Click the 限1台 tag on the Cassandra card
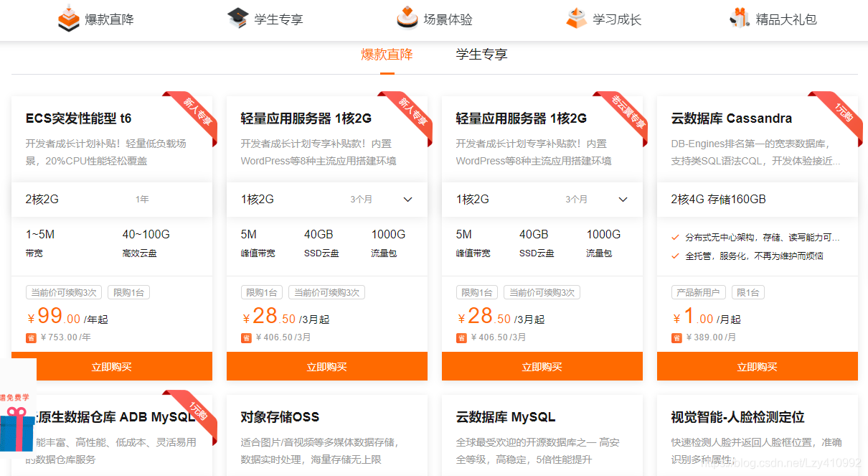 [x=748, y=293]
